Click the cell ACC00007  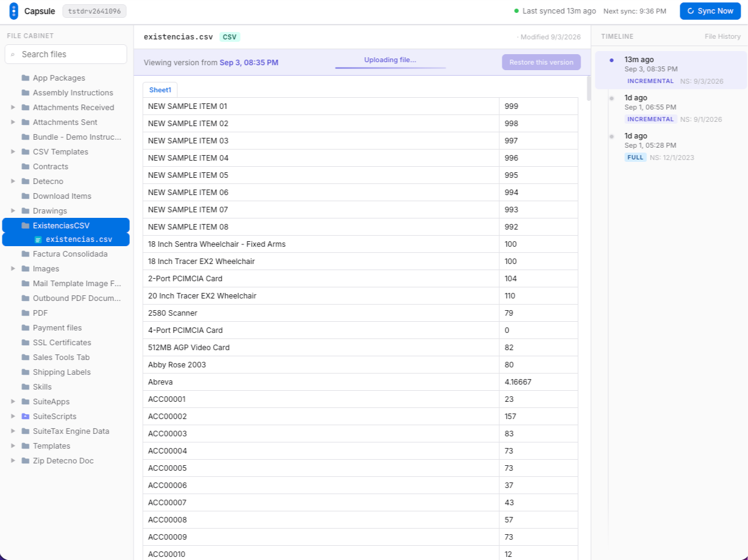click(321, 503)
